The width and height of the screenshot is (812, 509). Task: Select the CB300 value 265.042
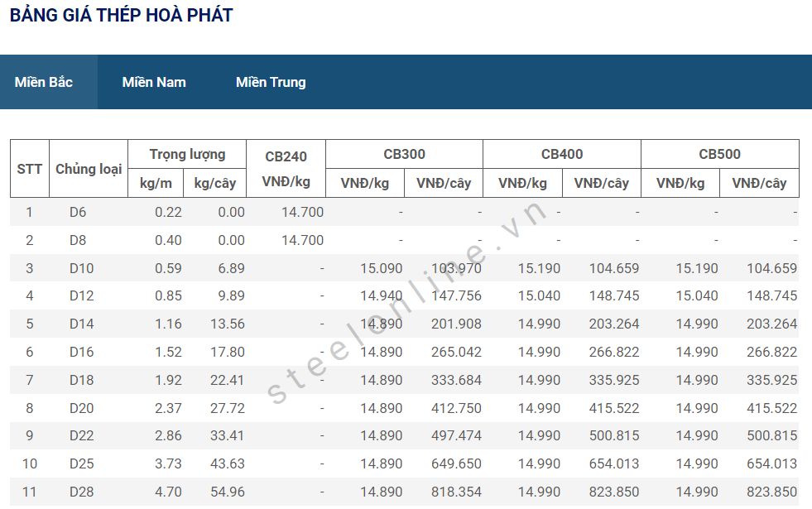click(x=456, y=352)
